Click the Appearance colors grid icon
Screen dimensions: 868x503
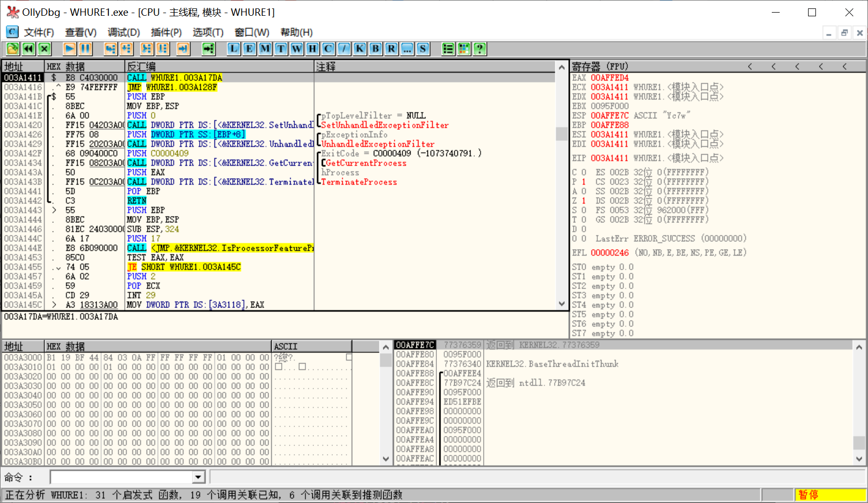(464, 49)
